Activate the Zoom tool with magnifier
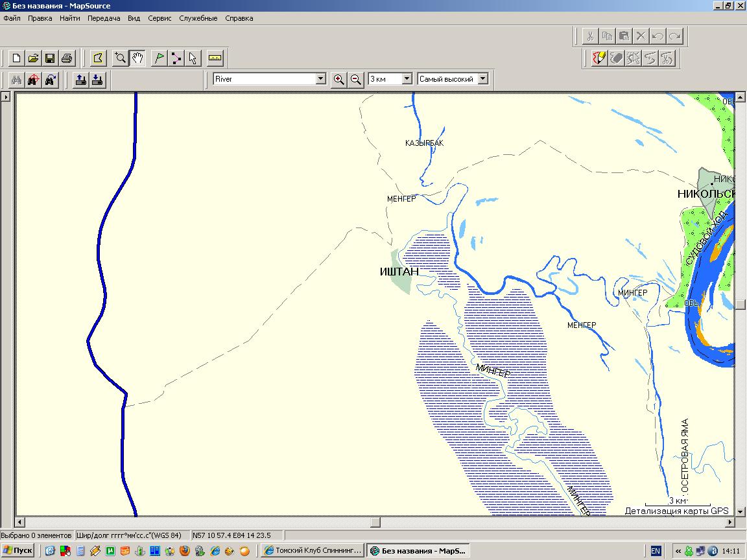The width and height of the screenshot is (747, 560). point(120,58)
